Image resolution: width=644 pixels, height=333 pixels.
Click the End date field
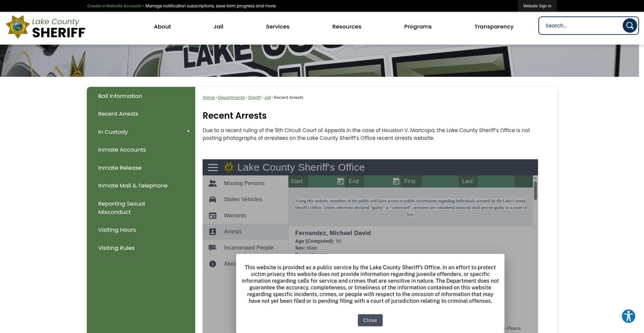377,181
